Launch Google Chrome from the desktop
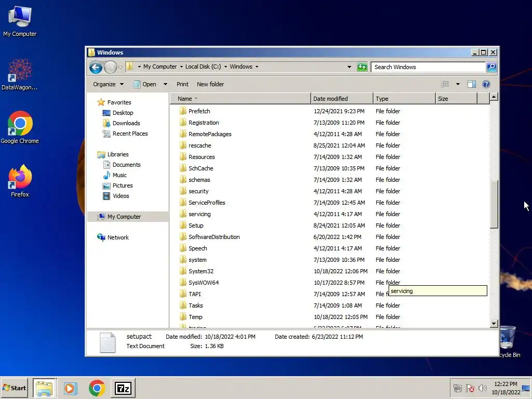 pos(20,128)
